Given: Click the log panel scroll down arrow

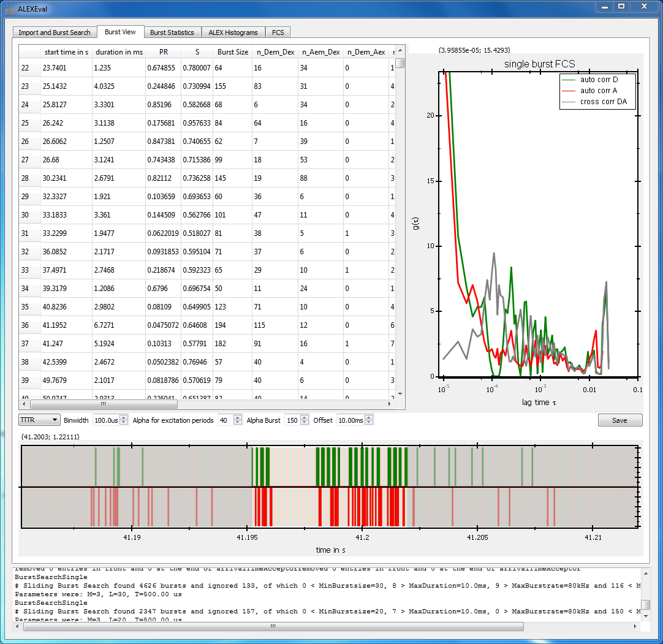Looking at the screenshot, I should (x=645, y=616).
